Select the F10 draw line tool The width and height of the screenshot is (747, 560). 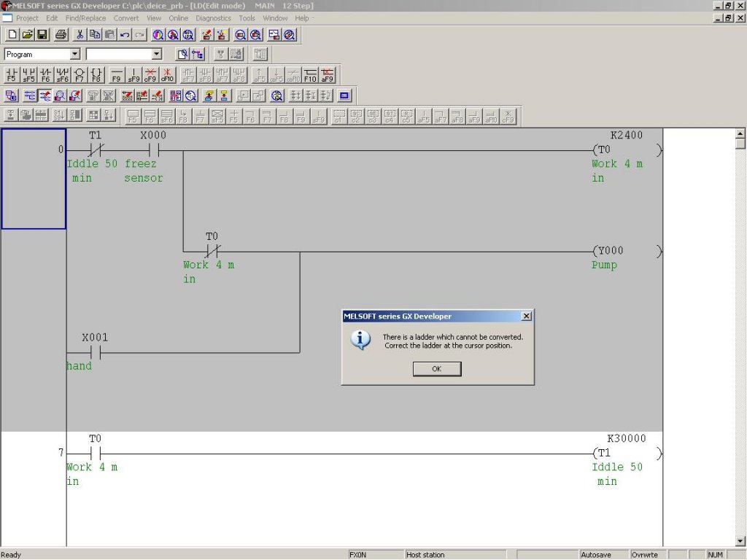pyautogui.click(x=310, y=75)
